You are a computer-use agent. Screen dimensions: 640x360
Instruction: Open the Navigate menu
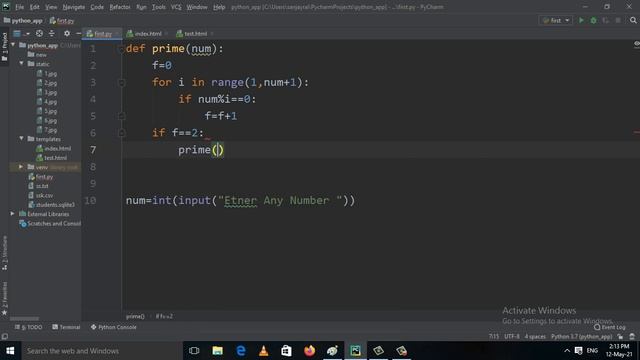click(73, 7)
